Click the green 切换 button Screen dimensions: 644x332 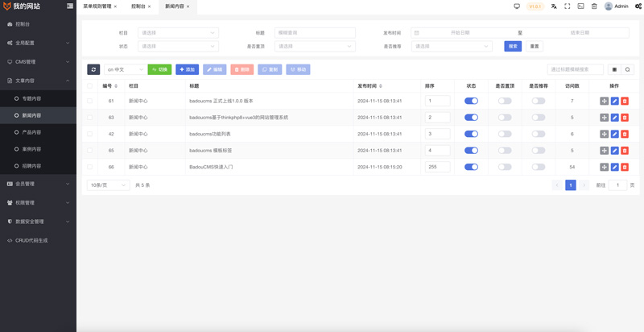tap(159, 69)
